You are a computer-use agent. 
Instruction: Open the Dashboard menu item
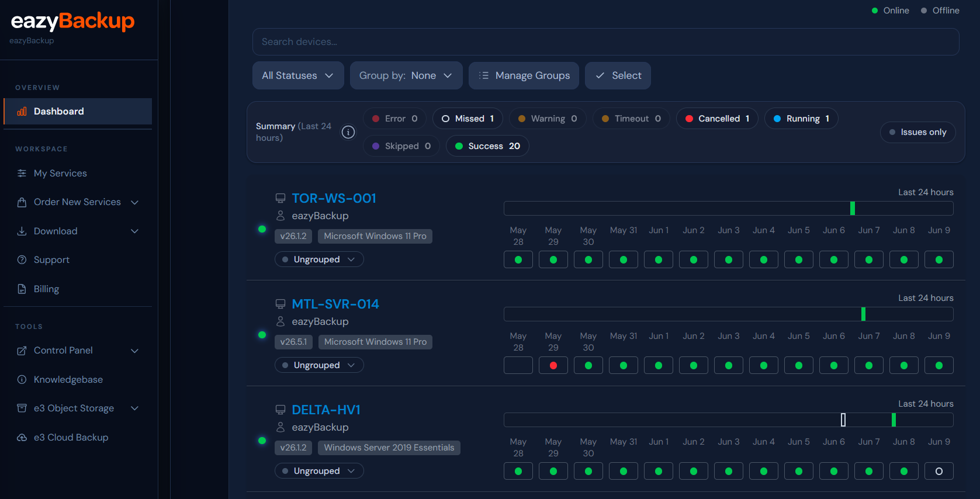(x=78, y=111)
